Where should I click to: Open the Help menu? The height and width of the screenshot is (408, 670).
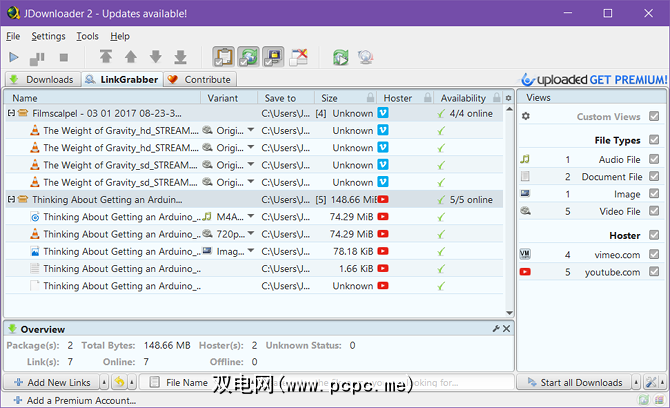(x=120, y=36)
